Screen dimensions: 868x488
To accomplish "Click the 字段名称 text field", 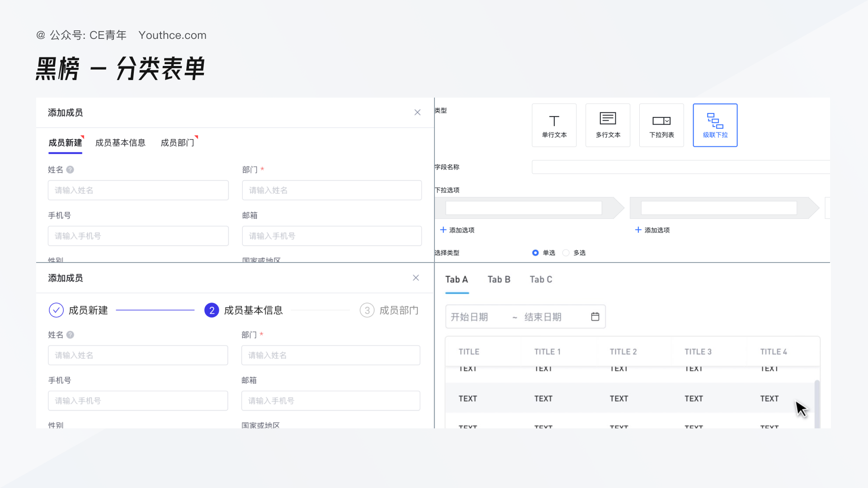I will click(681, 167).
